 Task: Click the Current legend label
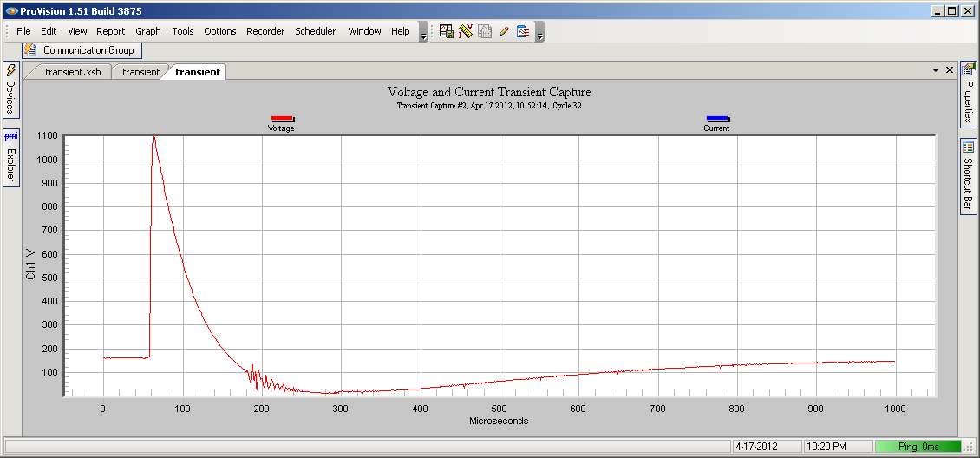pos(716,128)
